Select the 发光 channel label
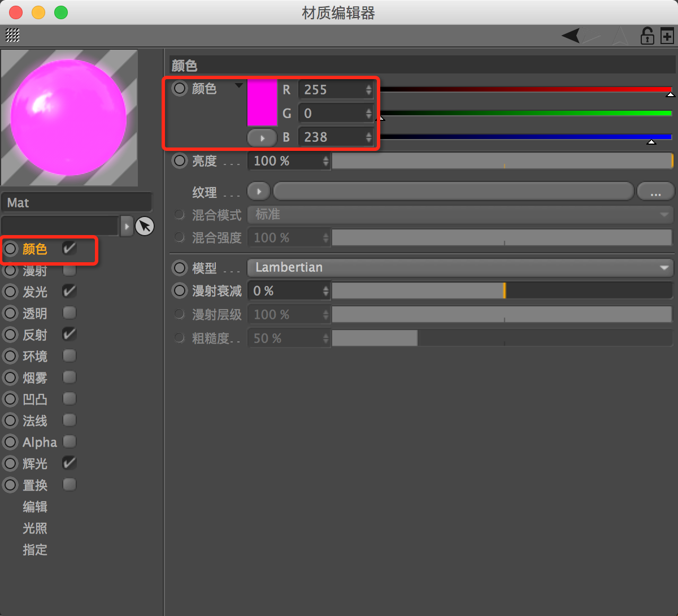This screenshot has height=616, width=678. [x=35, y=292]
